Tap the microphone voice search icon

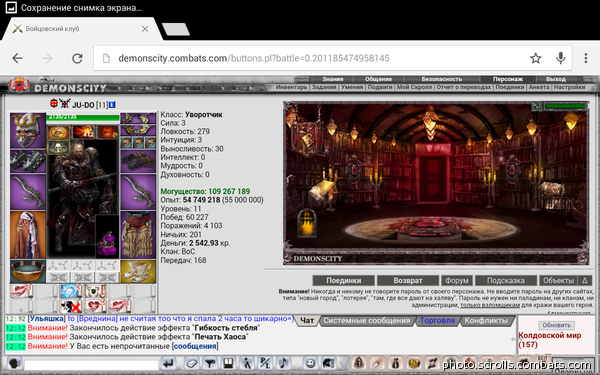point(561,58)
